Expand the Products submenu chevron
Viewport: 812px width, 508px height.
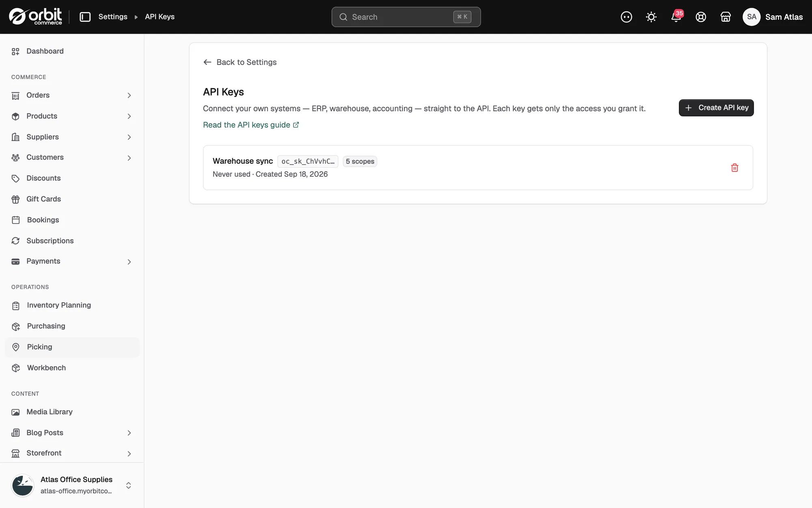pyautogui.click(x=129, y=116)
